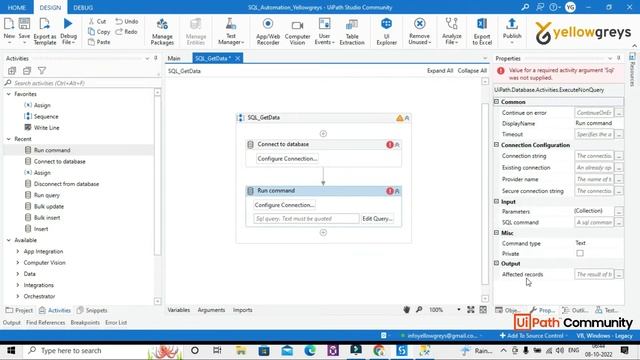Open the Imports panel tab

(x=242, y=310)
